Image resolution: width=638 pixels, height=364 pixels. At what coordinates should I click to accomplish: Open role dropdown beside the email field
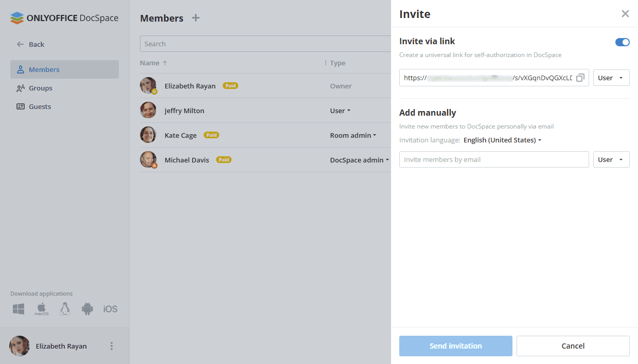(x=611, y=159)
